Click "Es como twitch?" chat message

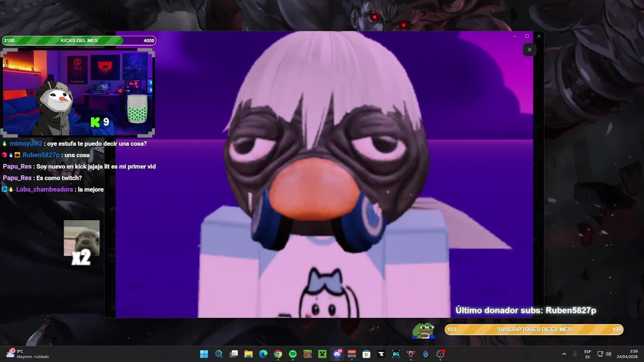tap(59, 178)
